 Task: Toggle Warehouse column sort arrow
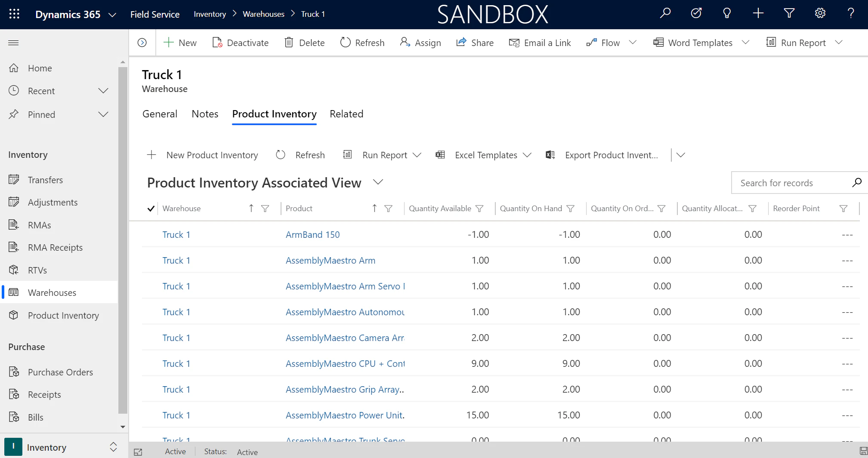pos(251,208)
